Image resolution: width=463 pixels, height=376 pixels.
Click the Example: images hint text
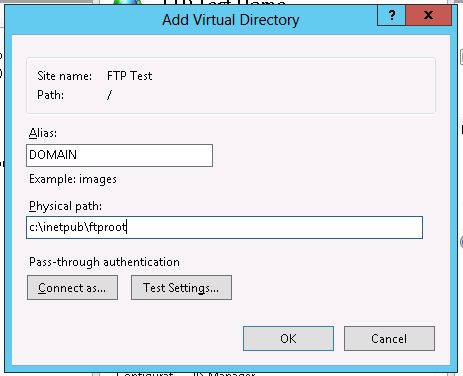coord(73,179)
